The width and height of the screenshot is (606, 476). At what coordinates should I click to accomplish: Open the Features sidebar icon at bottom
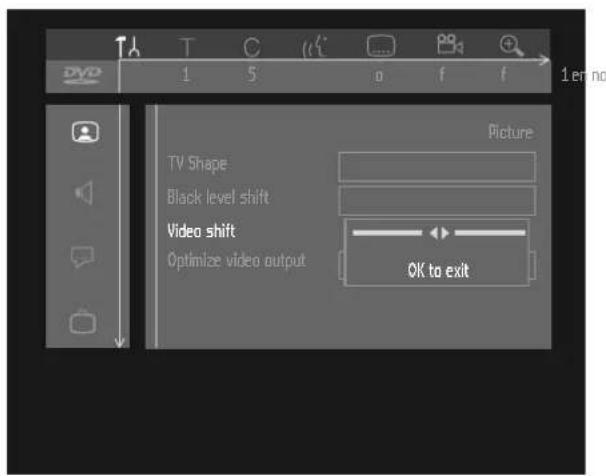pos(82,320)
